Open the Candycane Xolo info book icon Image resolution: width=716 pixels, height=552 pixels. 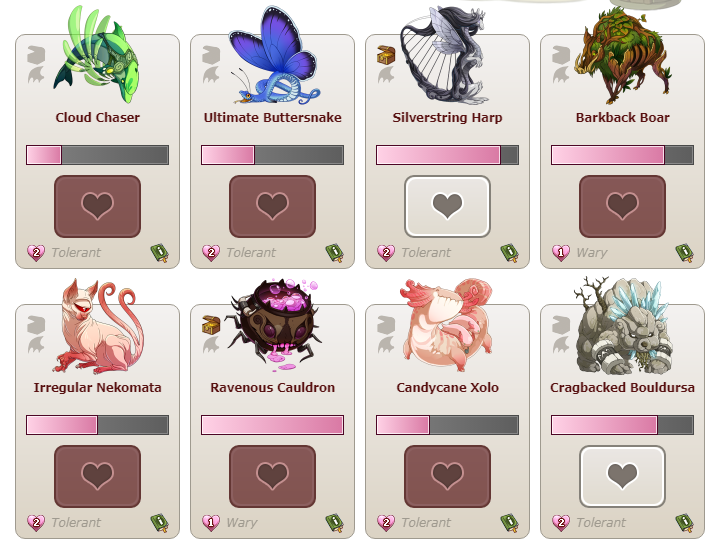click(x=509, y=523)
